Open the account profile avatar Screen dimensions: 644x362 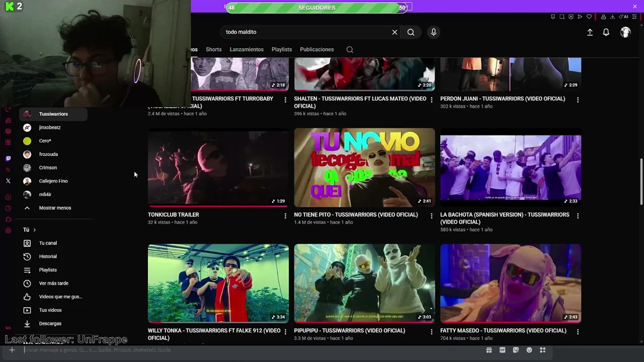[x=625, y=32]
